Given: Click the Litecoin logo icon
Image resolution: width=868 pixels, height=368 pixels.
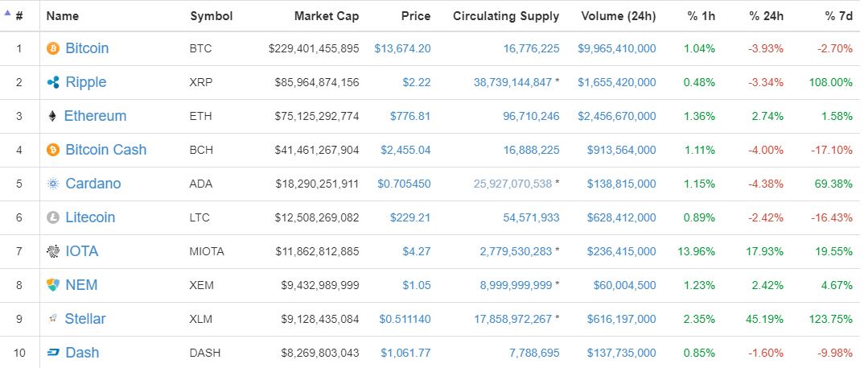Looking at the screenshot, I should pos(53,217).
